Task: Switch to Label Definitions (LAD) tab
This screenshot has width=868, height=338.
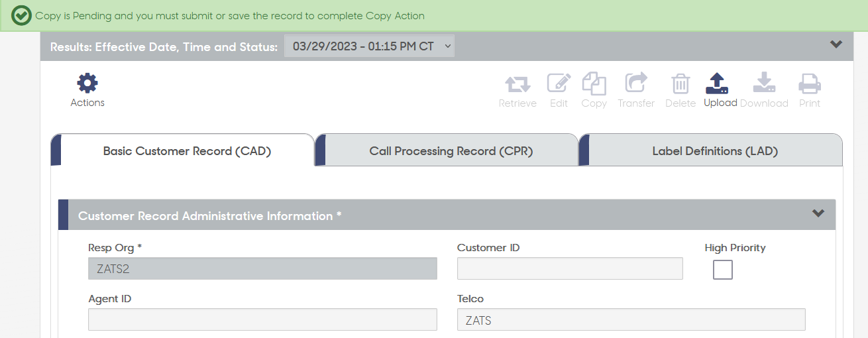Action: pyautogui.click(x=714, y=151)
